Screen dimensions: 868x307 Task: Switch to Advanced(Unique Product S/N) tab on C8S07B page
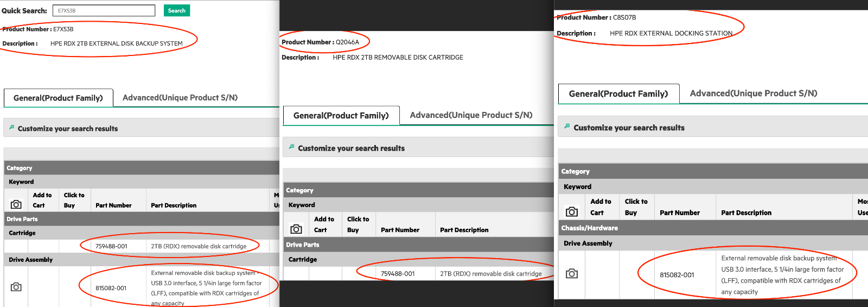point(754,93)
